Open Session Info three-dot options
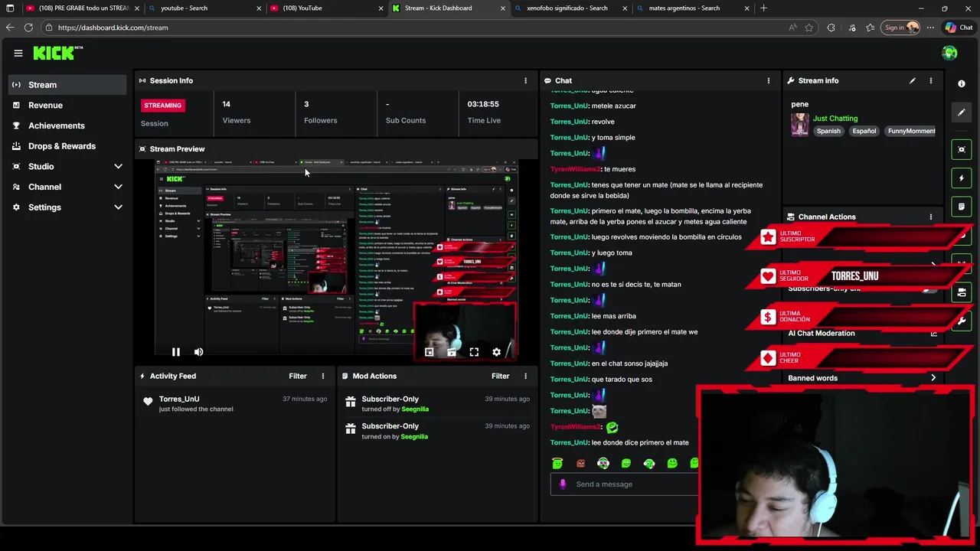Screen dimensions: 980x551 click(x=525, y=80)
